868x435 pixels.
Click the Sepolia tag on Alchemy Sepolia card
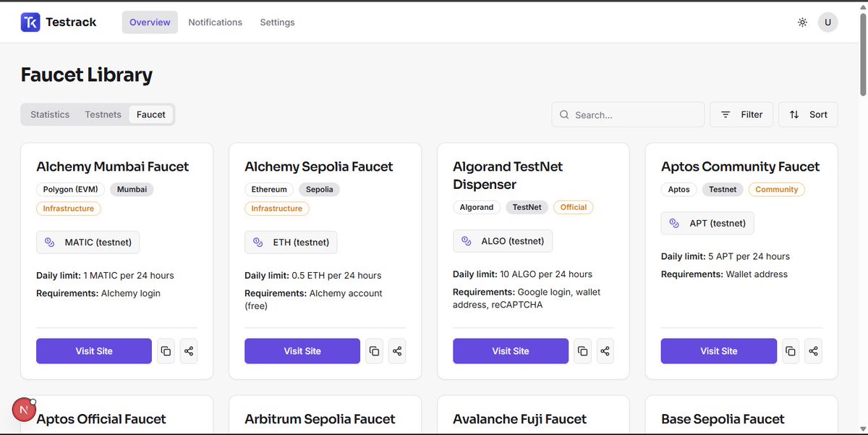(x=320, y=190)
